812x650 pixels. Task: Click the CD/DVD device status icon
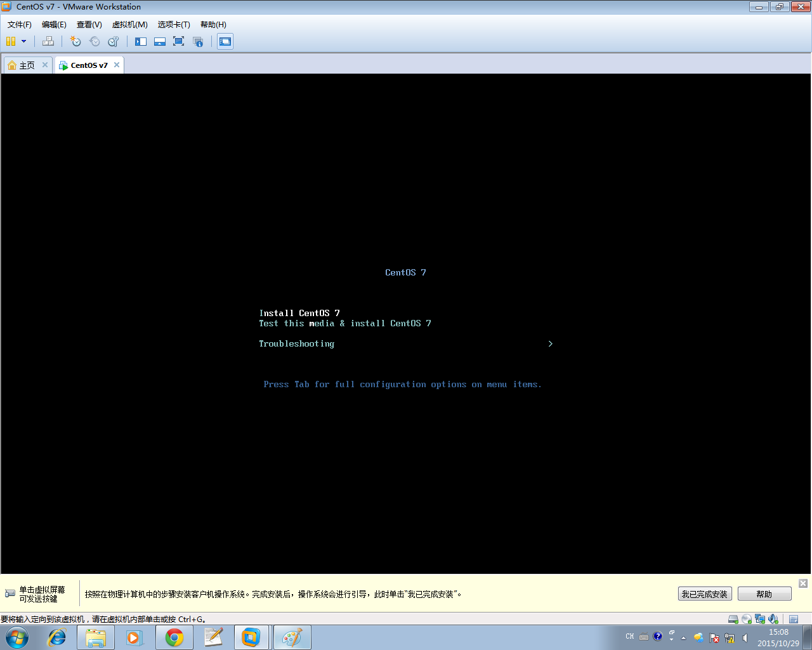(747, 619)
